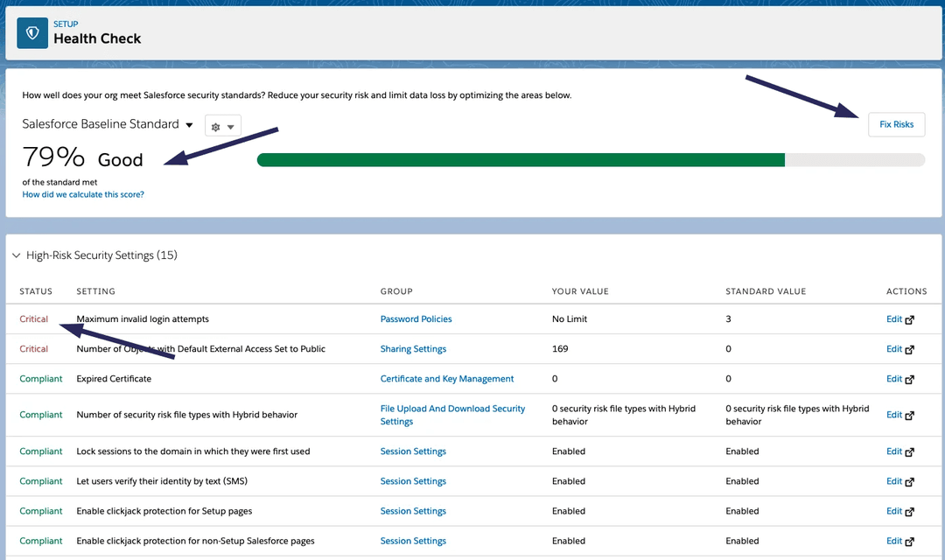The image size is (945, 560).
Task: Open File Upload And Download Security Settings
Action: [452, 415]
